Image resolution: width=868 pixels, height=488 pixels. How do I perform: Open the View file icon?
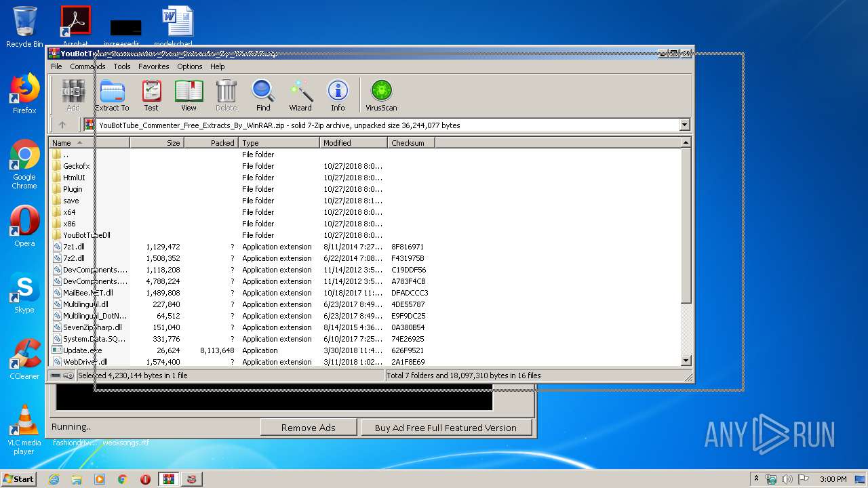pyautogui.click(x=189, y=95)
